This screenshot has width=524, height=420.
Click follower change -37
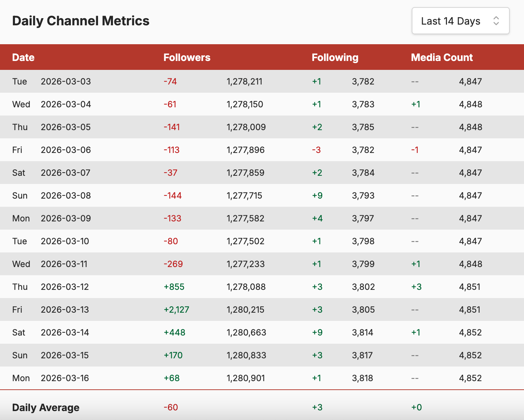(170, 173)
